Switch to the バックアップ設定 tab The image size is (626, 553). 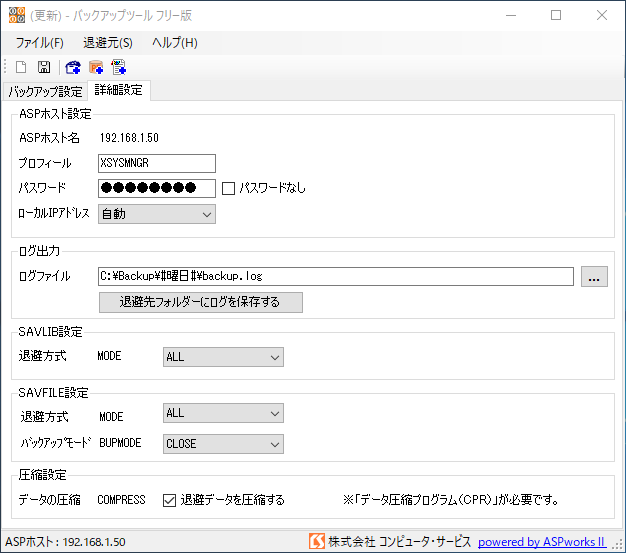tap(45, 91)
